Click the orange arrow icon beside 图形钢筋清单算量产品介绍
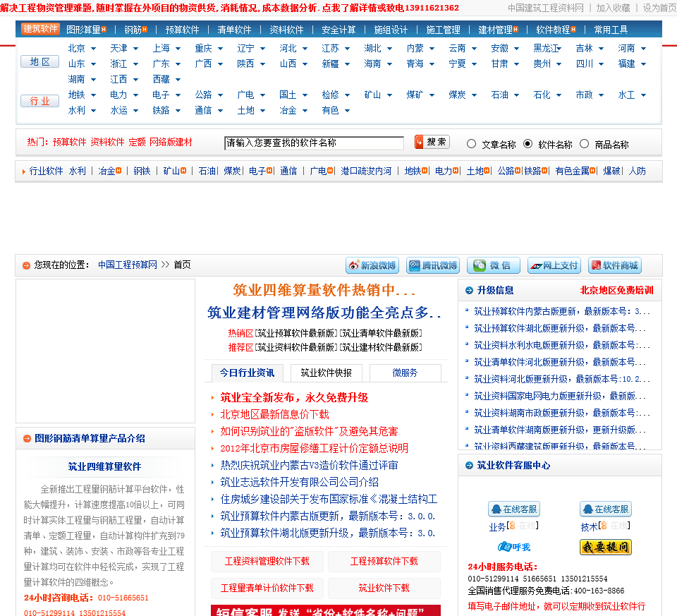The width and height of the screenshot is (677, 616). [27, 438]
